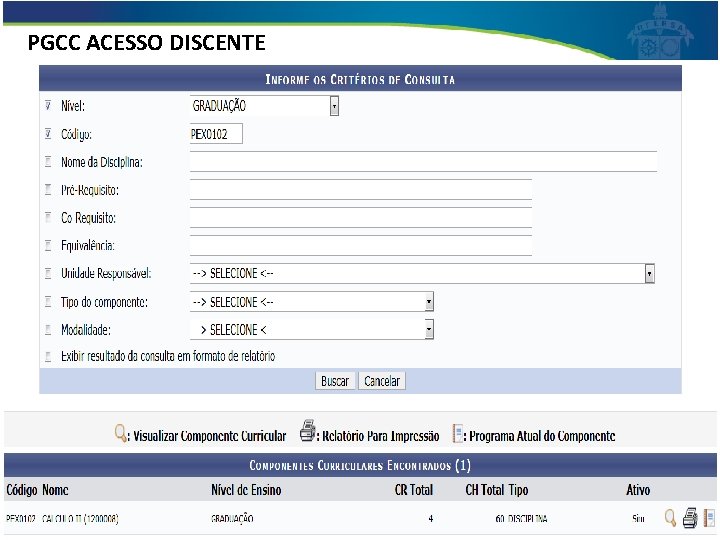Open the program document icon in the PEX0102 row

pos(710,518)
